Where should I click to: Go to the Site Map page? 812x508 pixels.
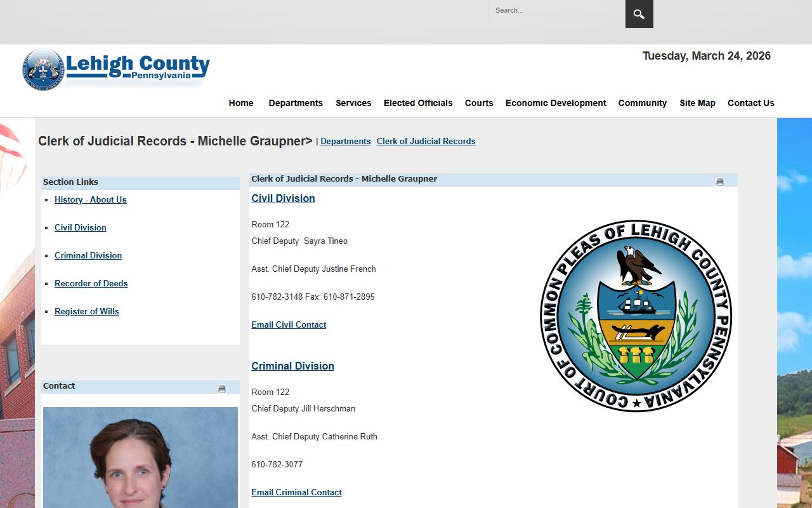click(x=697, y=103)
